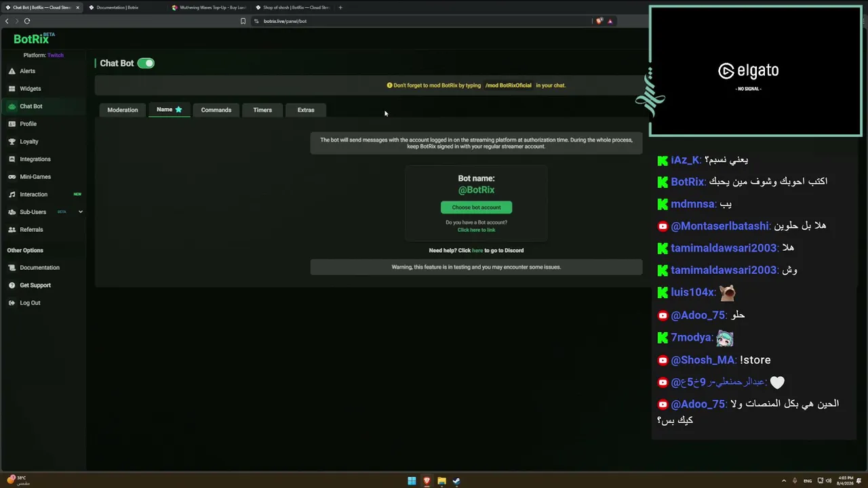Open Steam from the taskbar
This screenshot has height=488, width=868.
point(456,481)
